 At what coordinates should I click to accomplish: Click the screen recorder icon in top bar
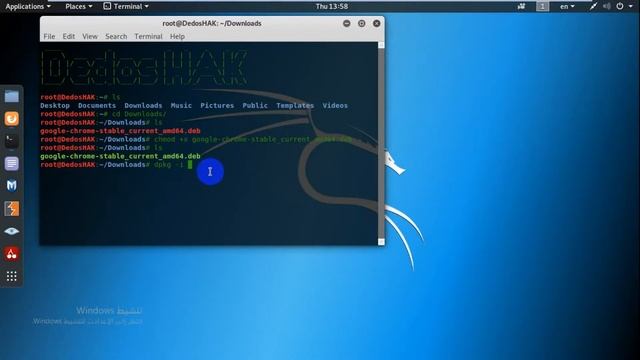(x=521, y=7)
